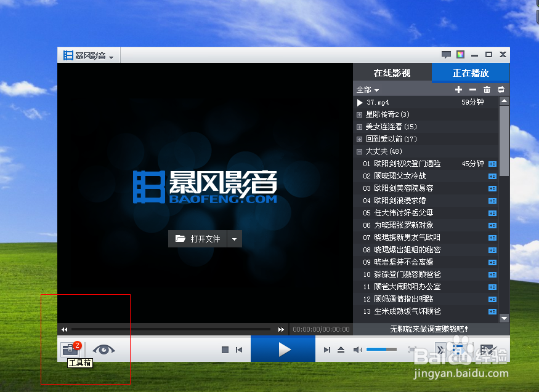Screen dimensions: 539x392
Task: Rewind using the double-left arrow
Action: tap(64, 329)
